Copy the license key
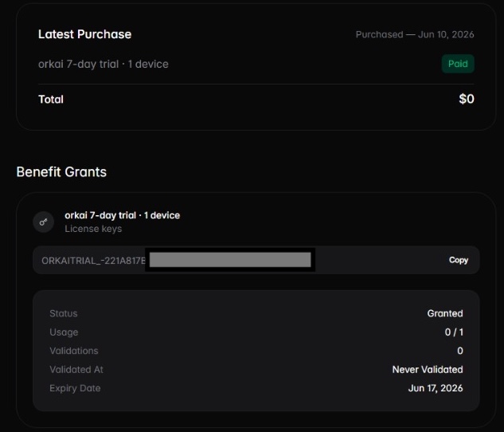Image resolution: width=504 pixels, height=432 pixels. point(458,260)
